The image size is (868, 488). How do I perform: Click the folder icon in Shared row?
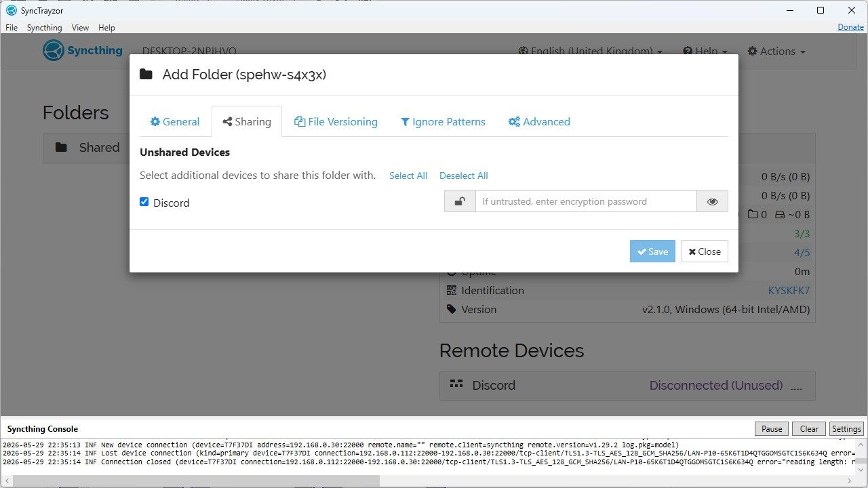click(x=61, y=147)
